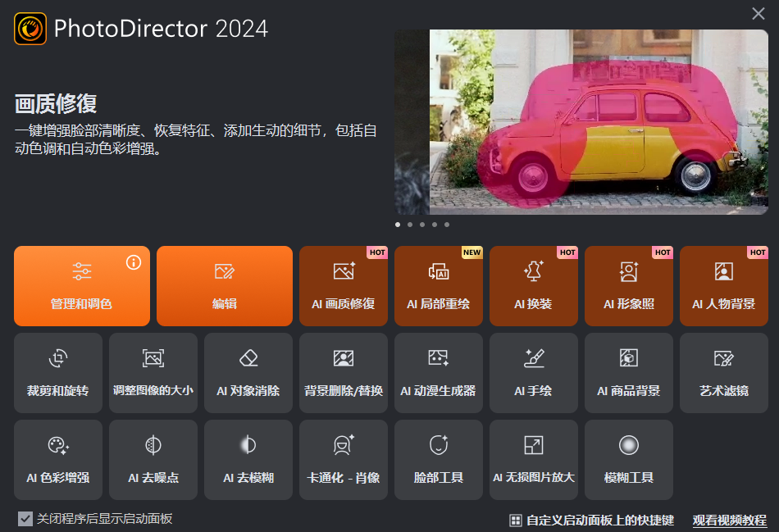Open the 管理和调色 module
This screenshot has height=532, width=779.
(81, 287)
